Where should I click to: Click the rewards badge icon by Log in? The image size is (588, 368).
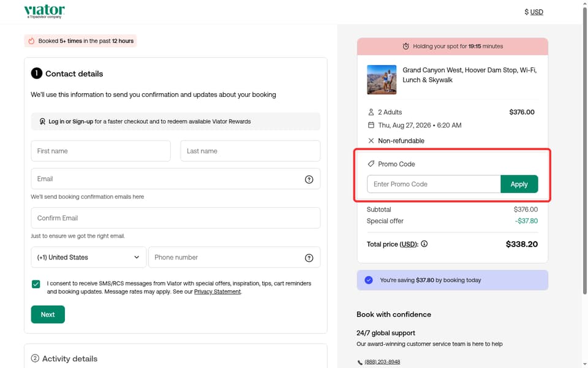pyautogui.click(x=42, y=121)
